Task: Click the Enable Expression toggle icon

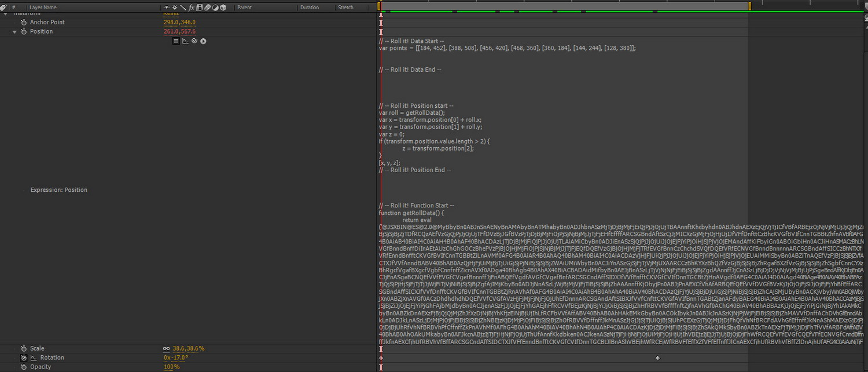Action: 176,41
